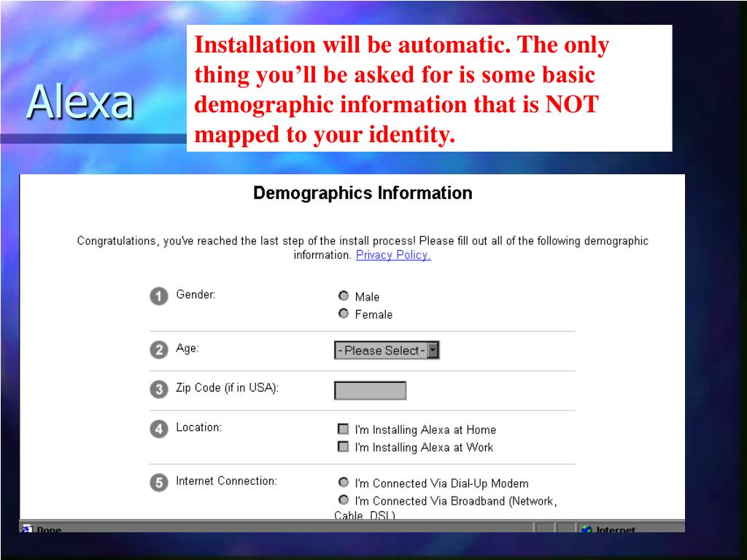Check 'I'm Installing Alexa at Home'
This screenshot has width=747, height=560.
[343, 429]
